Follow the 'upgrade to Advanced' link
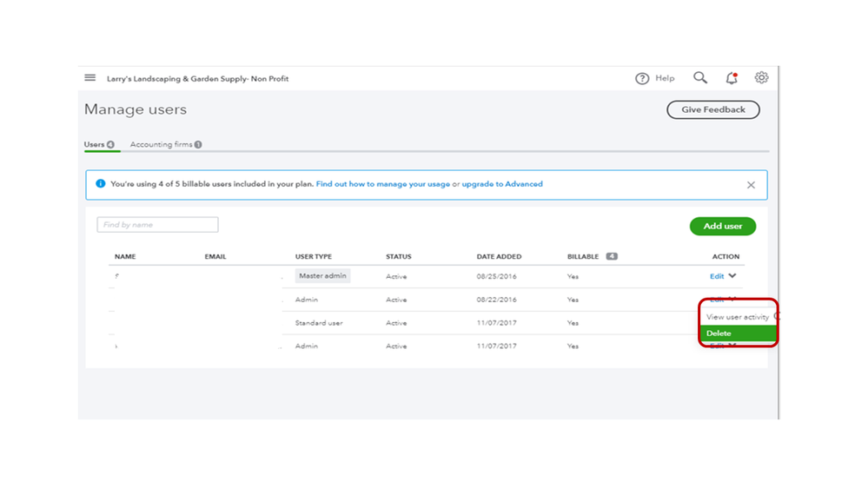The width and height of the screenshot is (868, 488). point(502,184)
